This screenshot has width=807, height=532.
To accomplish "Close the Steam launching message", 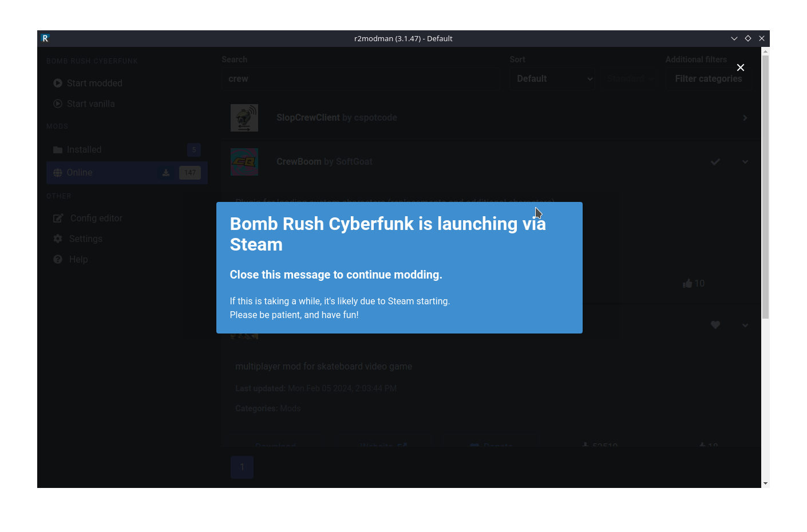I will [x=741, y=68].
